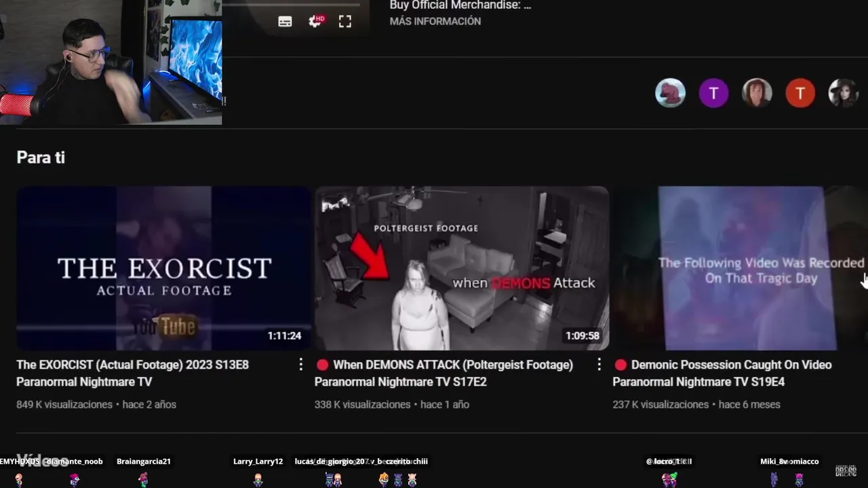Image resolution: width=868 pixels, height=488 pixels.
Task: Click the streamer webcam overlay
Action: tap(111, 62)
